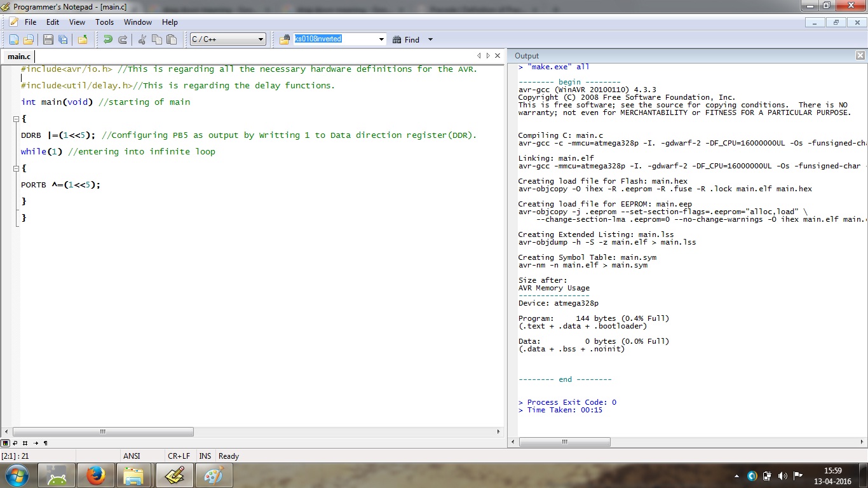Open the Find options dropdown arrow
This screenshot has width=868, height=488.
pyautogui.click(x=430, y=39)
